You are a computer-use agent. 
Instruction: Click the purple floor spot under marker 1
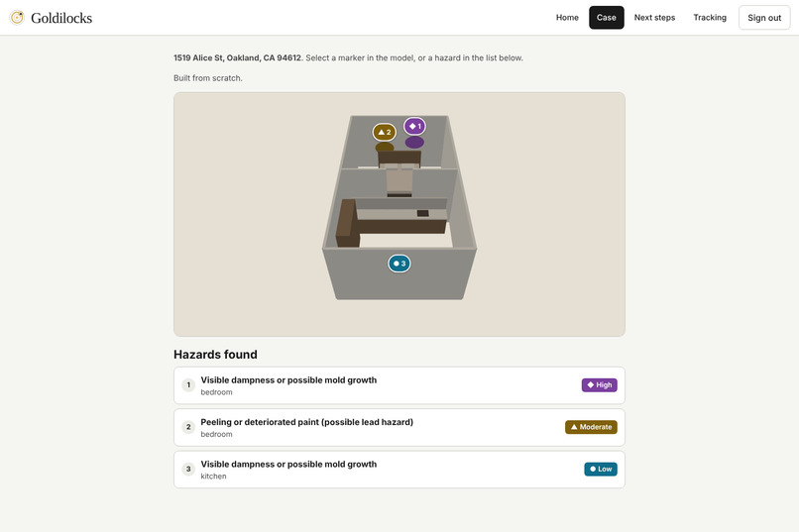414,142
